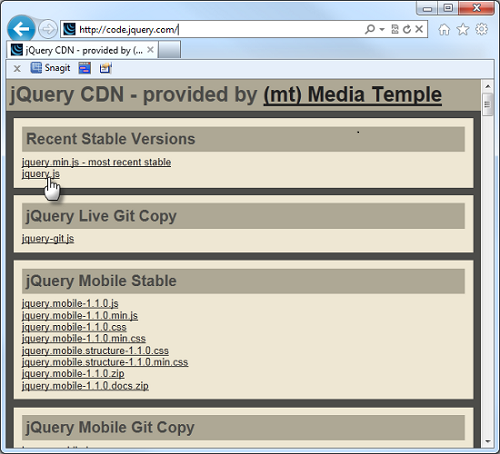Download jquery.mobile-1.1.0.docs.zip
Screen dimensions: 500x454
[x=85, y=386]
